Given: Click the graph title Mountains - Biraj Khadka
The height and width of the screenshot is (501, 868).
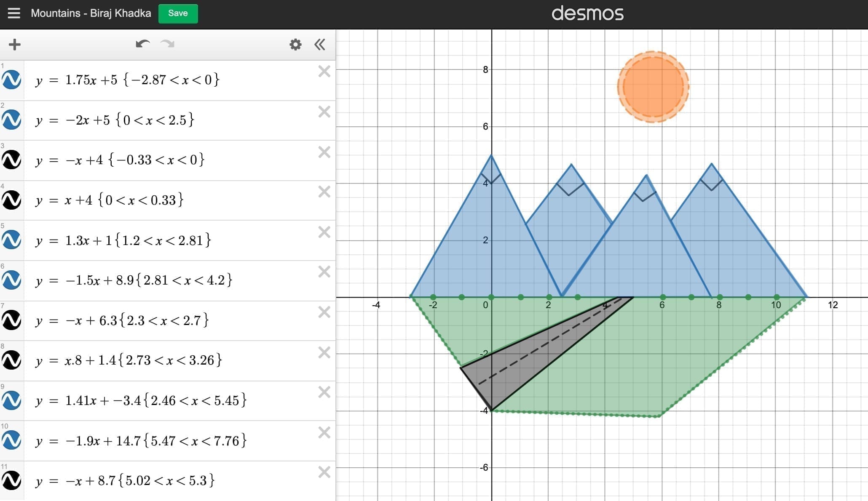Looking at the screenshot, I should point(91,13).
